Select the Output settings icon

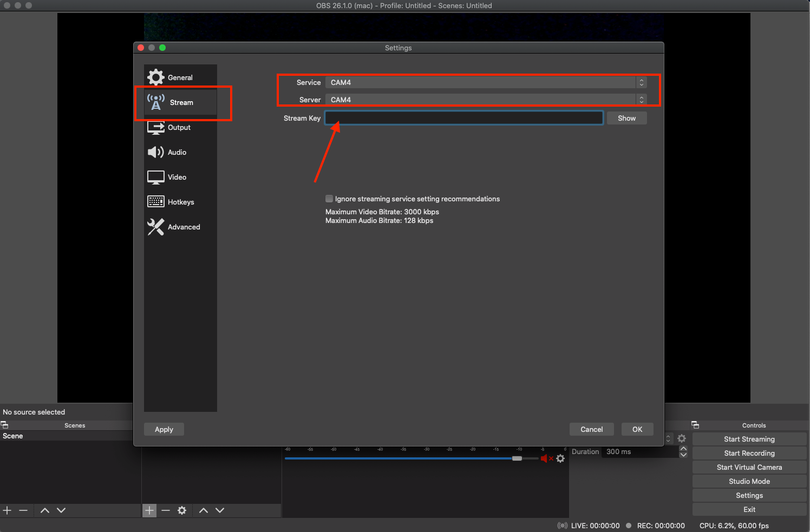coord(156,128)
